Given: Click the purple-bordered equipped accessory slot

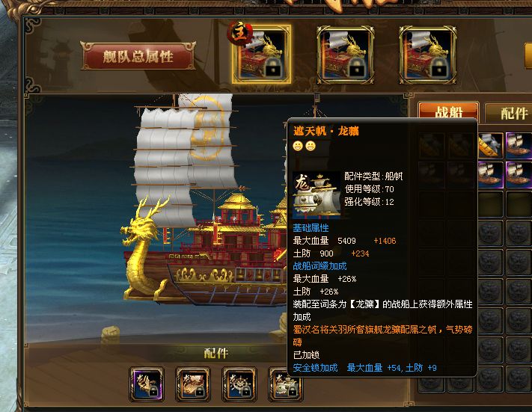Looking at the screenshot, I should 147,384.
